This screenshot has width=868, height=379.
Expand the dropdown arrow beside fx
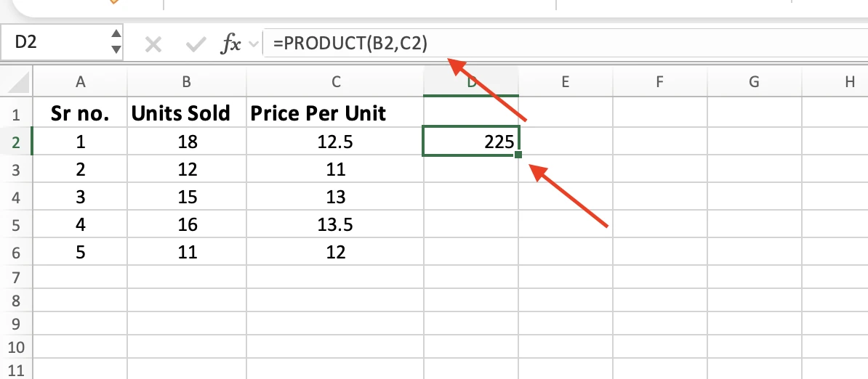tap(254, 44)
